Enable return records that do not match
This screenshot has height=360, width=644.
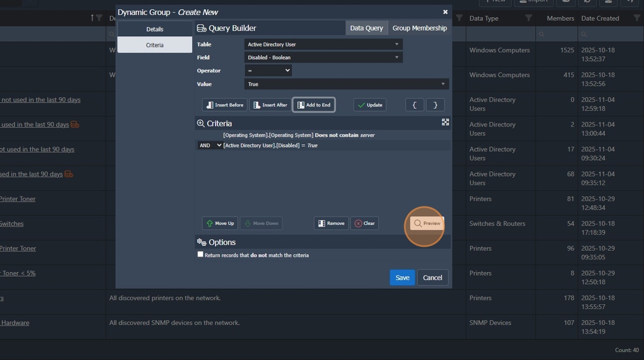[x=201, y=254]
